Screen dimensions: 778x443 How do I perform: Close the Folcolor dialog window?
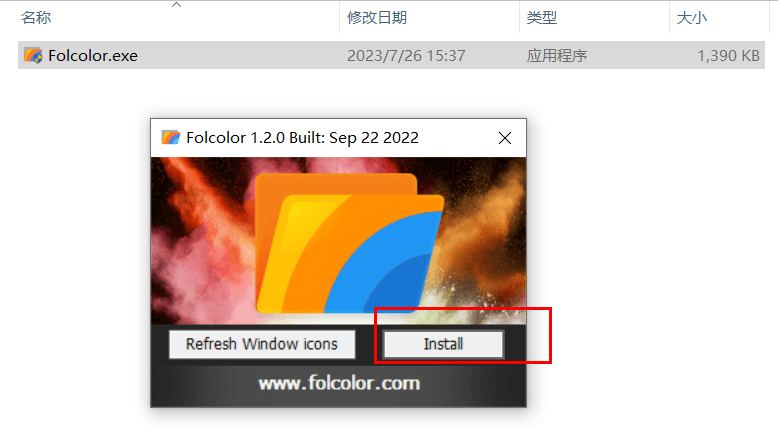[x=505, y=138]
